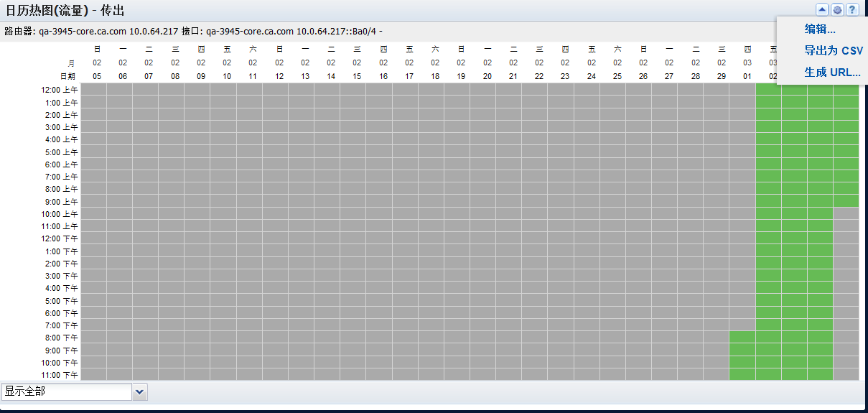Click the 9:00 上午 row label

pos(62,202)
